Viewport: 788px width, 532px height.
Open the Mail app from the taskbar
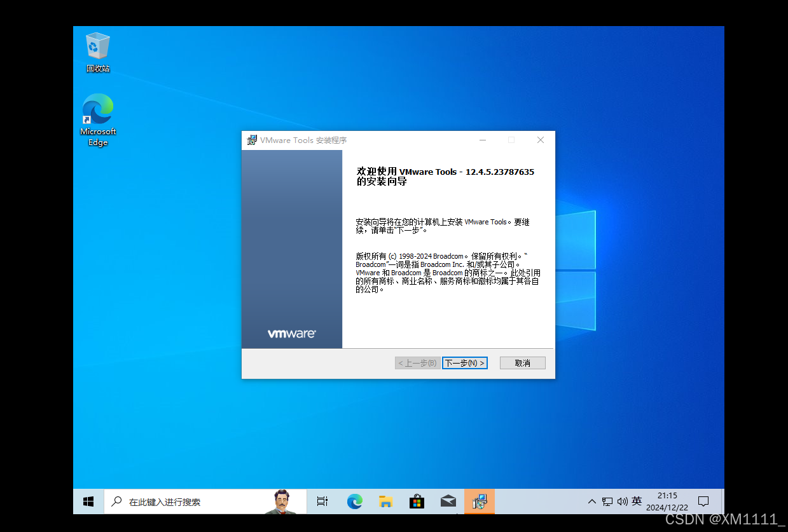448,501
